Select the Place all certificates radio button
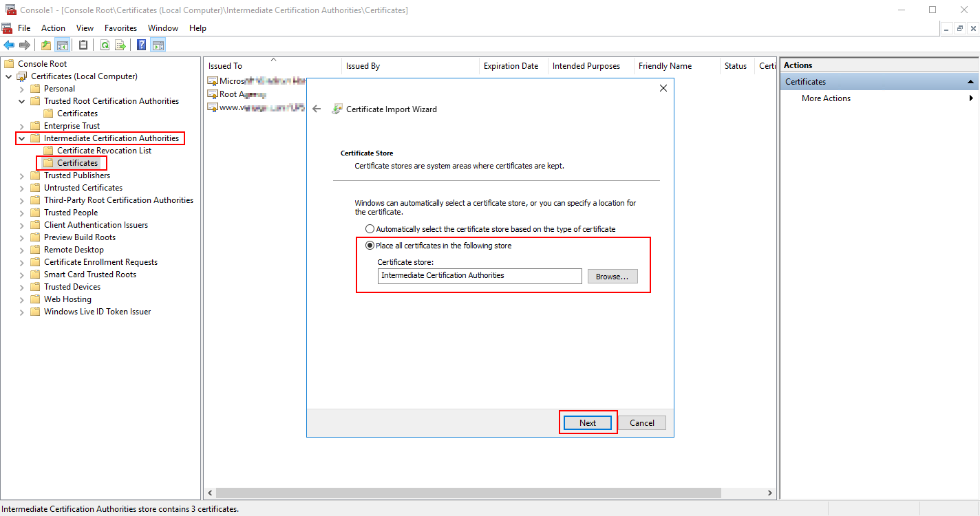Image resolution: width=980 pixels, height=516 pixels. tap(370, 245)
